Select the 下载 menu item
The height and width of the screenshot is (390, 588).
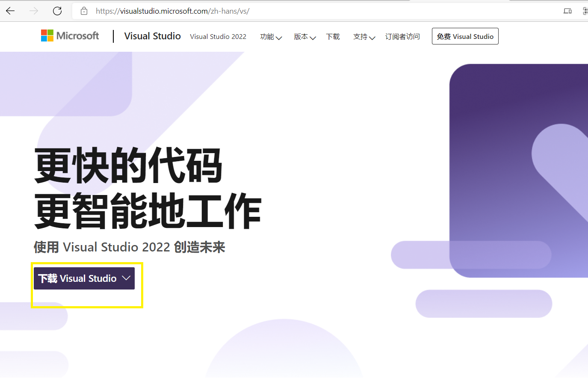pos(333,37)
